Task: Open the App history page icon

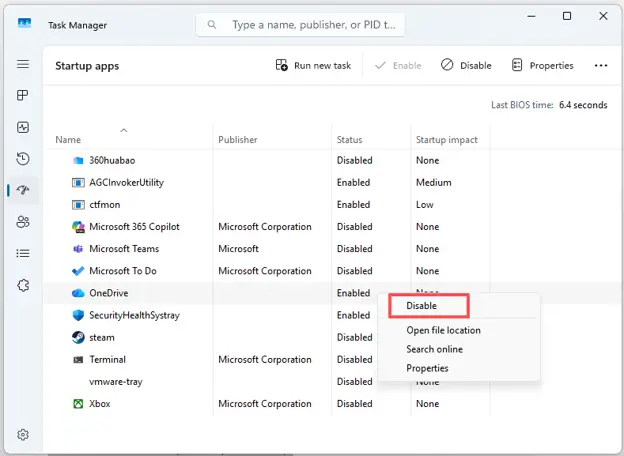Action: pyautogui.click(x=23, y=159)
